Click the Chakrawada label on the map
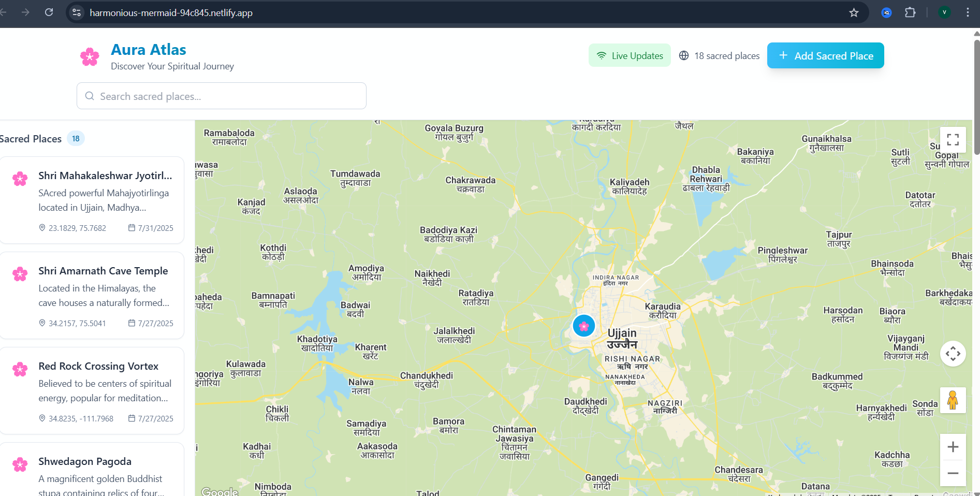980x496 pixels. (x=471, y=184)
